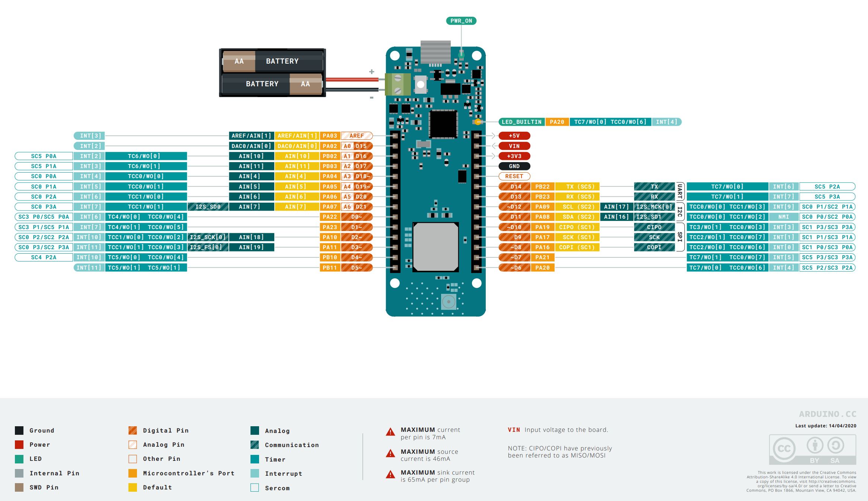Click the plus sign near the red battery wire
The image size is (868, 501).
click(371, 71)
